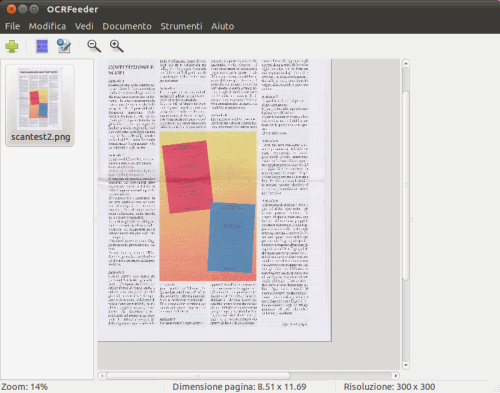Click the vertical scrollbar up arrow
Viewport: 500px width, 393px height.
point(406,63)
